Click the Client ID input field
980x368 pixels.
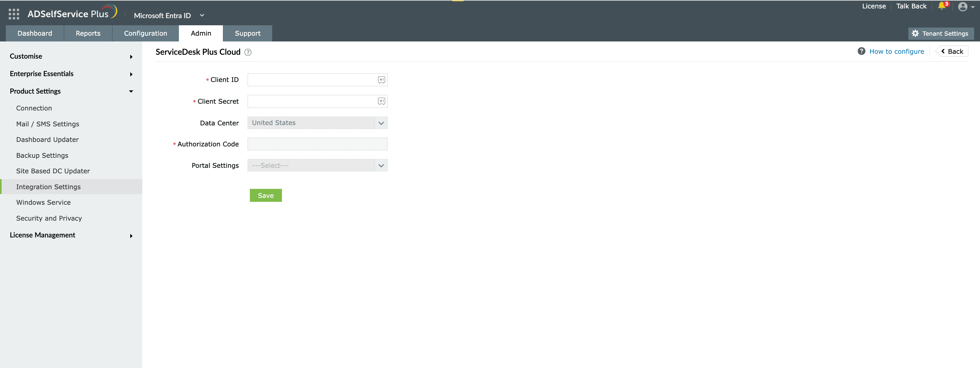pyautogui.click(x=317, y=80)
